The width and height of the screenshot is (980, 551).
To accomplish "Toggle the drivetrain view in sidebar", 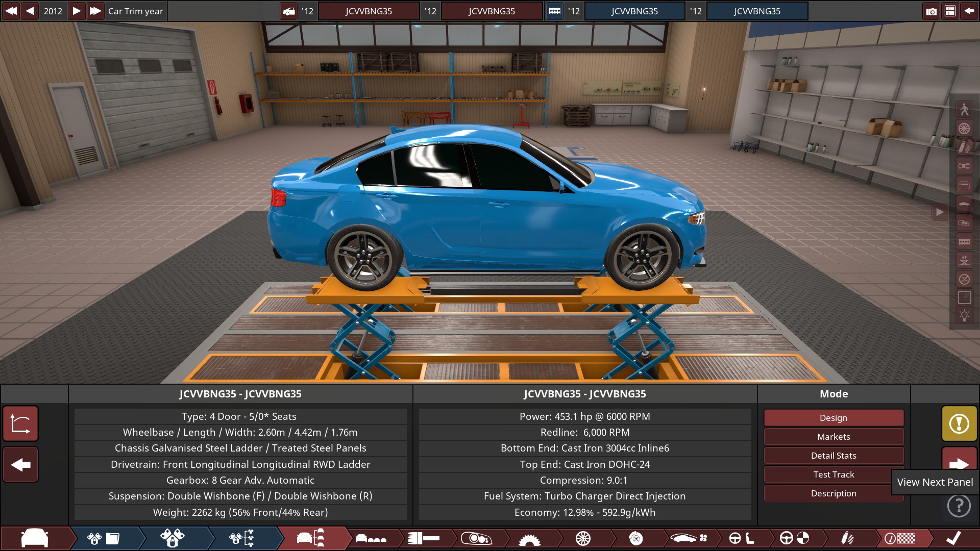I will 964,166.
